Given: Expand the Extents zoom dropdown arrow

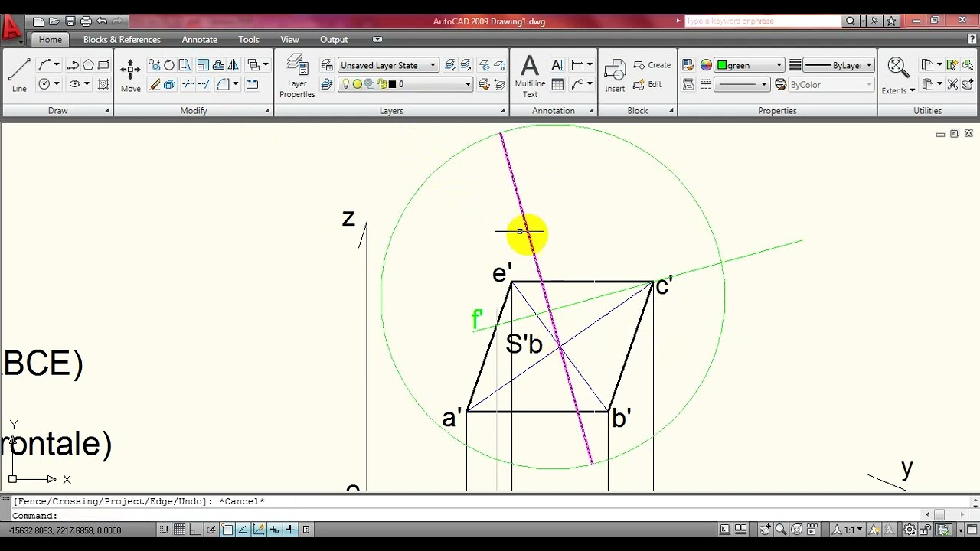Looking at the screenshot, I should 912,90.
